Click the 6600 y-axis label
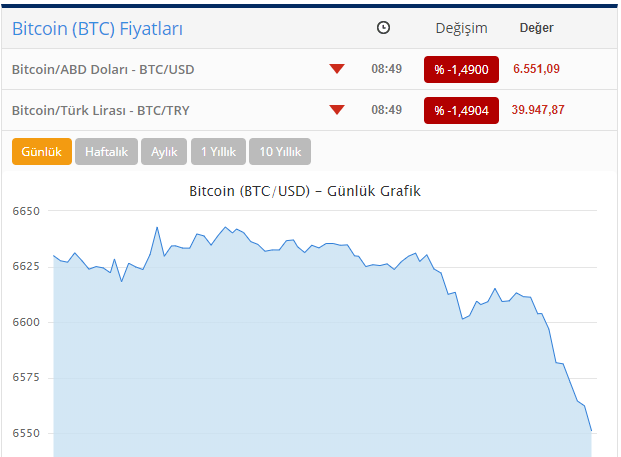Image resolution: width=621 pixels, height=457 pixels. [26, 322]
